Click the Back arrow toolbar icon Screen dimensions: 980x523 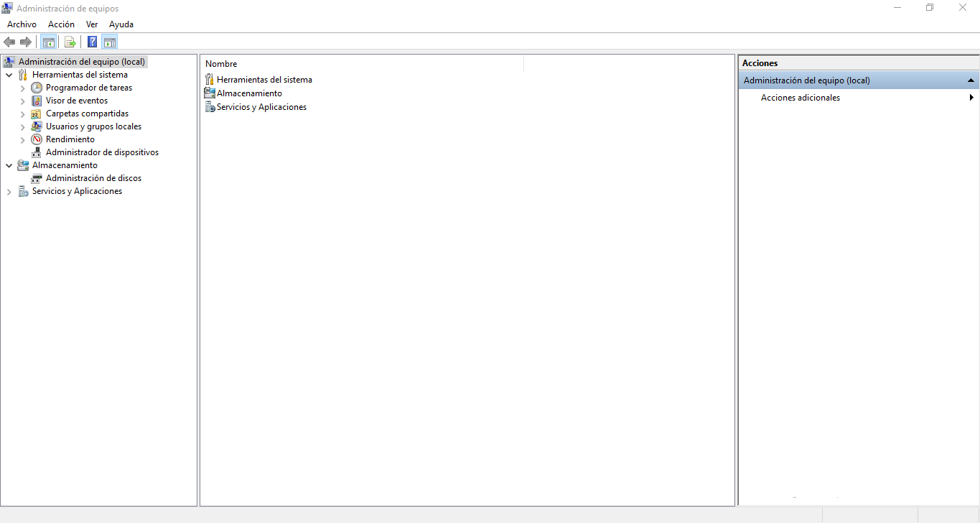coord(9,42)
